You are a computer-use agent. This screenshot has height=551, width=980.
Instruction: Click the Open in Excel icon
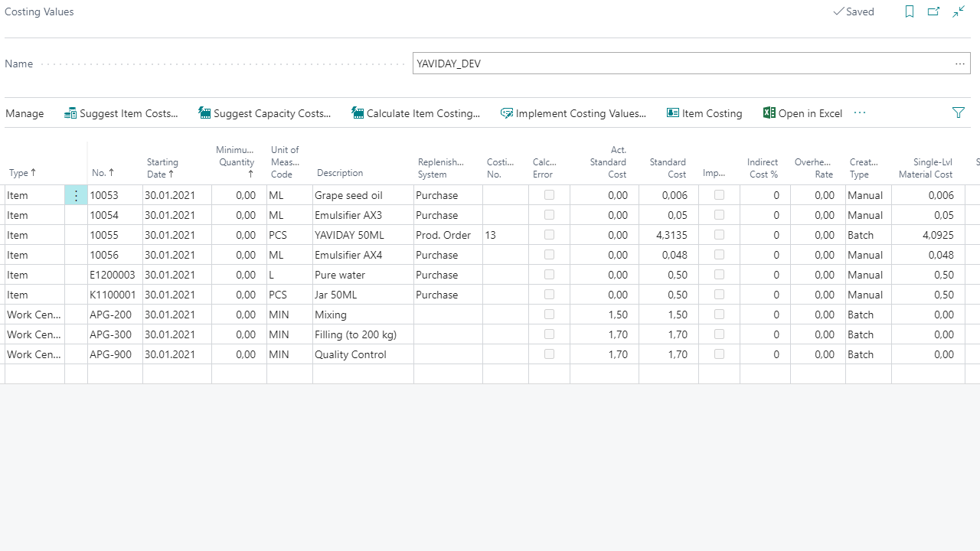pyautogui.click(x=769, y=113)
